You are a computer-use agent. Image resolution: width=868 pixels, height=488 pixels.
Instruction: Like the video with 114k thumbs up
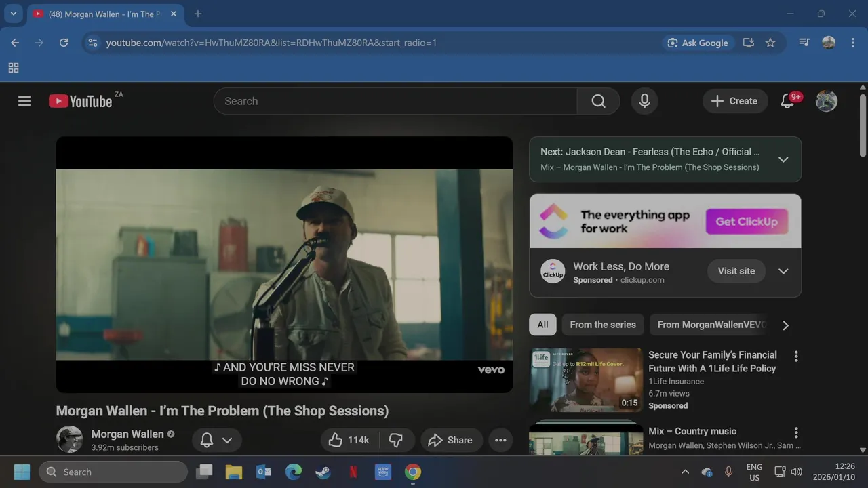tap(350, 440)
